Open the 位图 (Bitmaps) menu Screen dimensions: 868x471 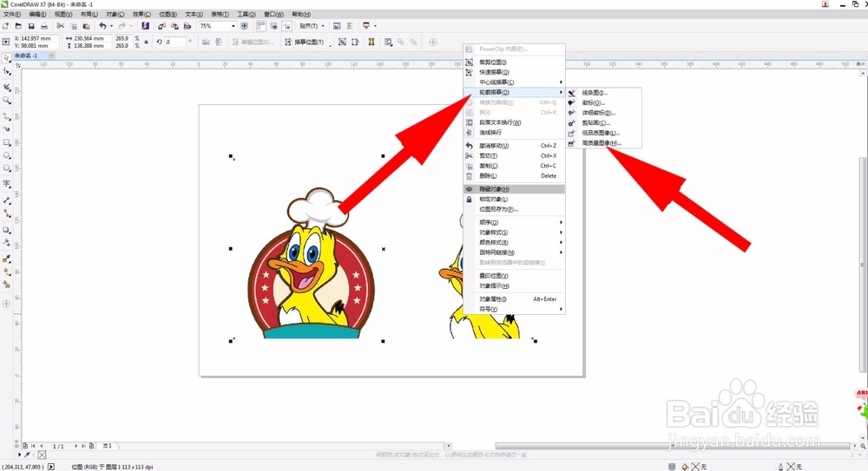coord(168,14)
